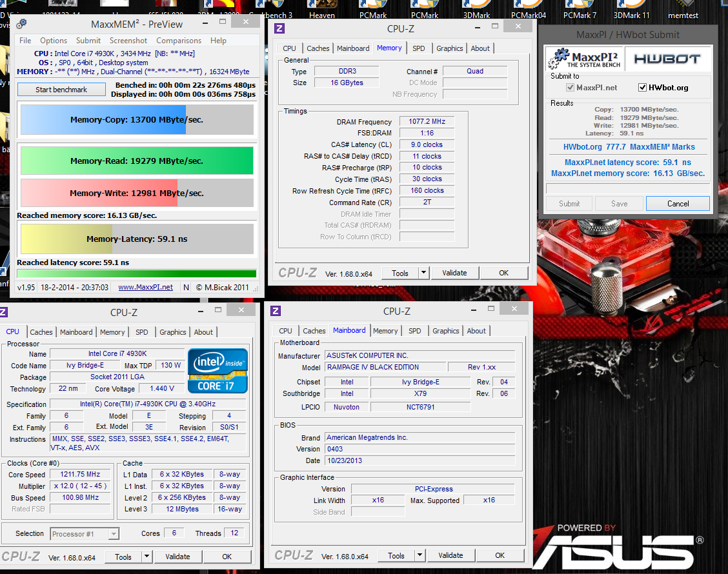Click Validate in the CPU-Z Mainboard window
The width and height of the screenshot is (728, 574).
pyautogui.click(x=450, y=555)
